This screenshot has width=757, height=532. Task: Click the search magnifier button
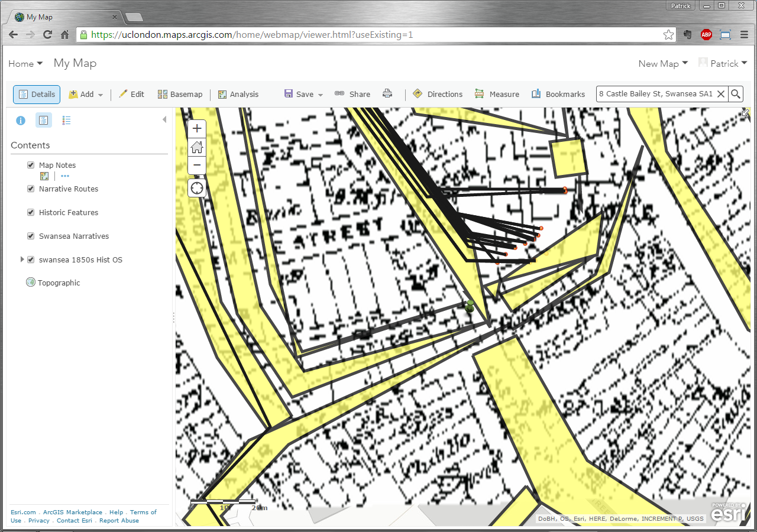click(x=735, y=94)
